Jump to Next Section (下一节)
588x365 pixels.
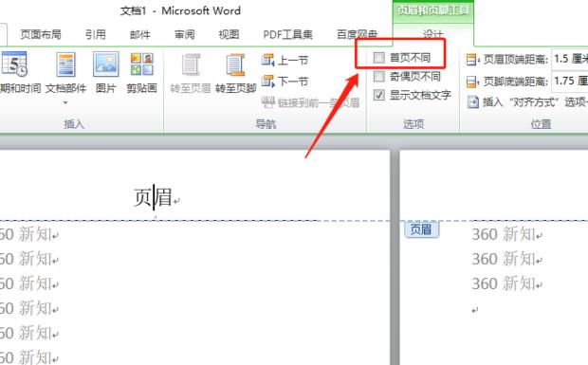(285, 81)
